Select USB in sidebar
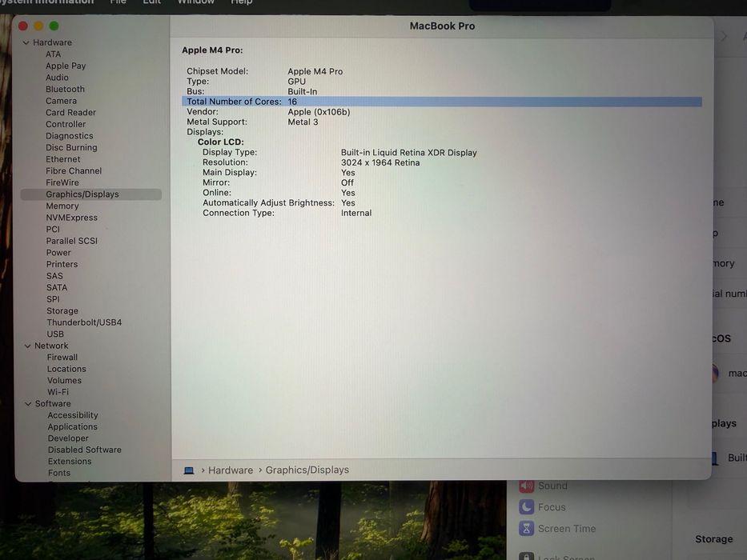The width and height of the screenshot is (747, 560). click(x=55, y=334)
